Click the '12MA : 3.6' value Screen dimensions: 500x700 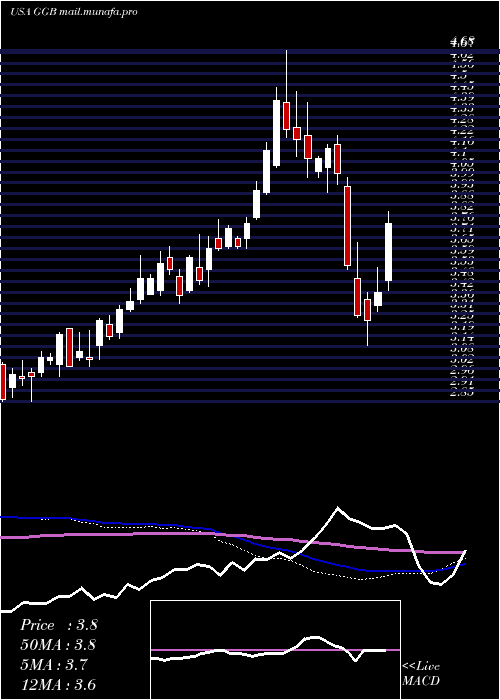[58, 685]
